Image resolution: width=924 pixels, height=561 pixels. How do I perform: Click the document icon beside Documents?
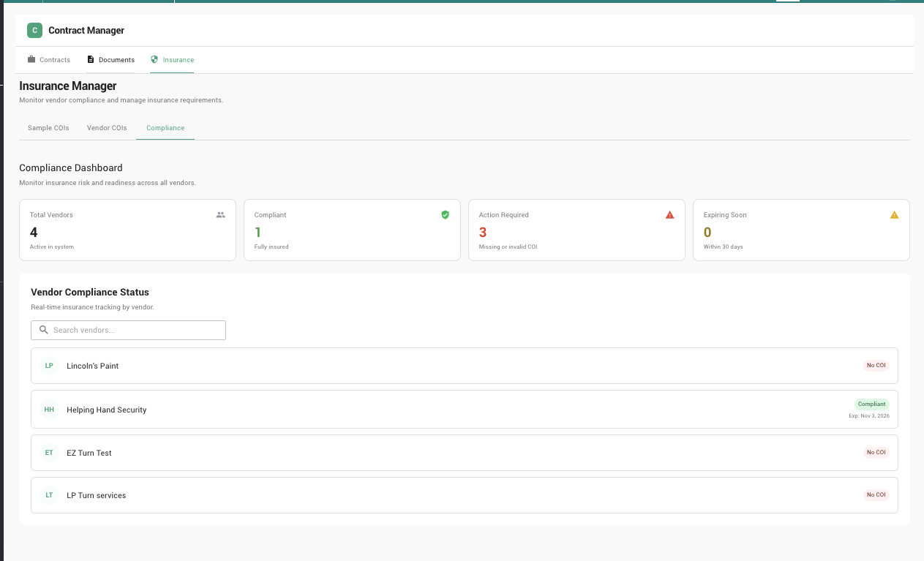tap(91, 59)
